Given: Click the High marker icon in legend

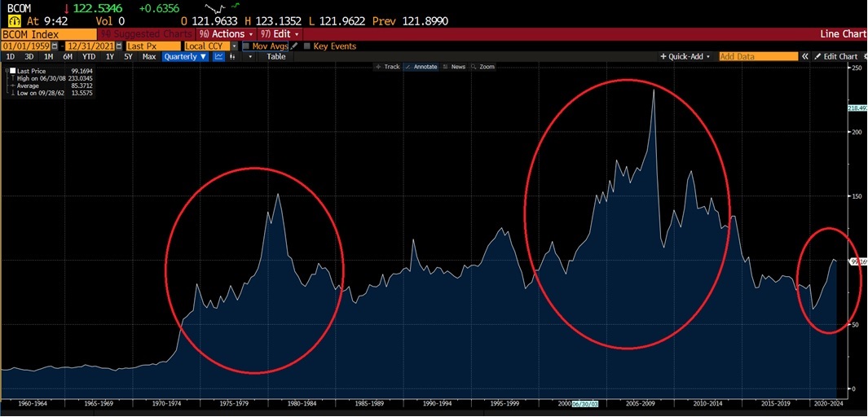Looking at the screenshot, I should (x=13, y=78).
